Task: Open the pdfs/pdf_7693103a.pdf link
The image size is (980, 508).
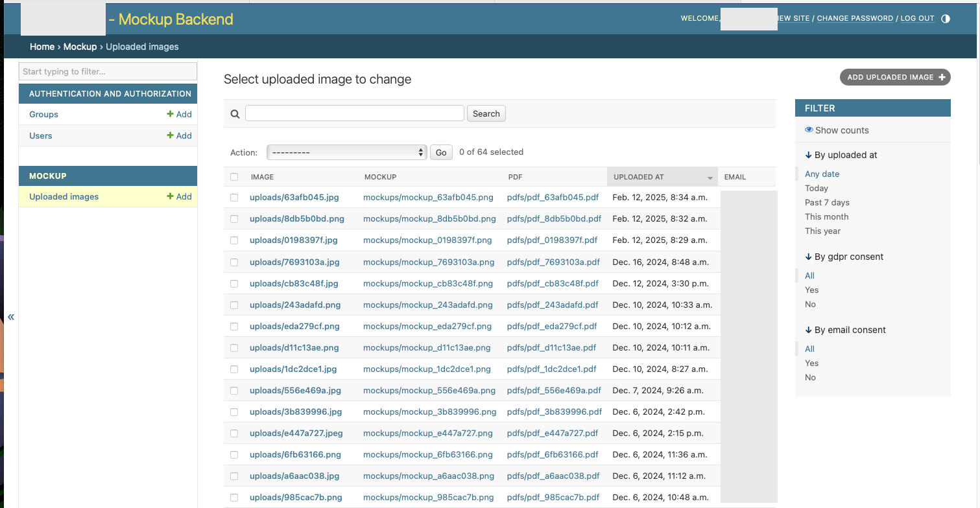Action: tap(553, 262)
